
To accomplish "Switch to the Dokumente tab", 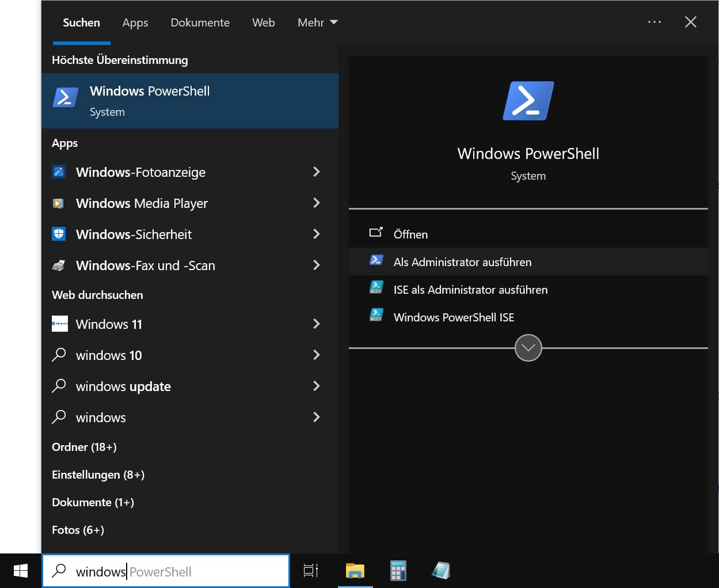I will click(200, 22).
